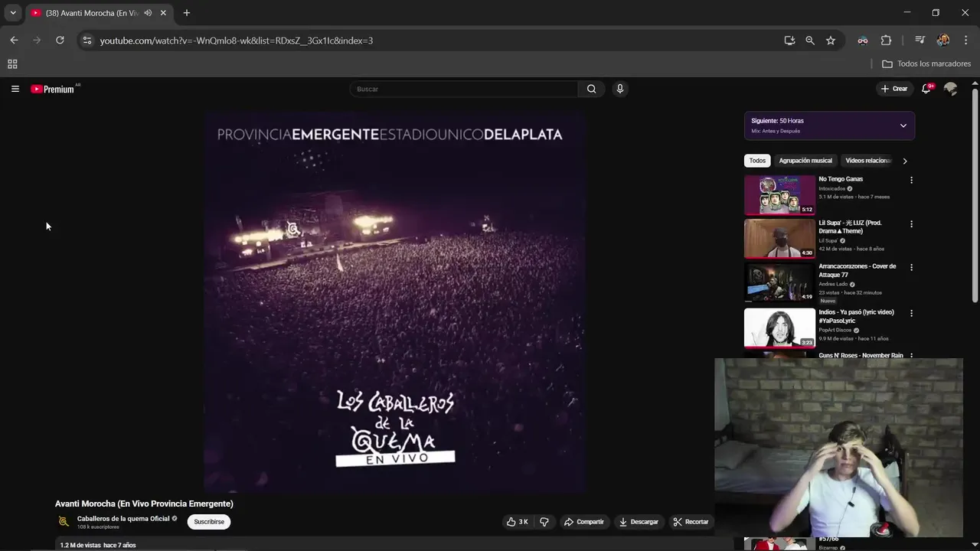Click the Recortar clip button
The image size is (980, 551).
pos(691,522)
